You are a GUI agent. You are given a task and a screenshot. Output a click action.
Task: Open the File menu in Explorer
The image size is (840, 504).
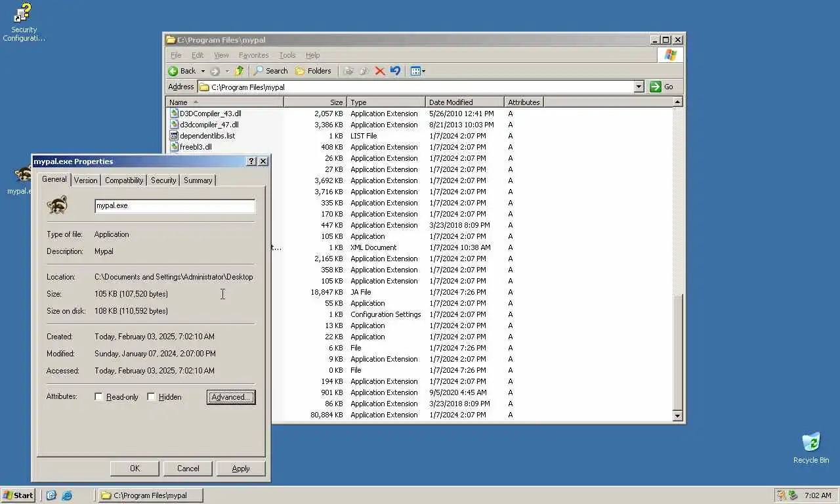[176, 55]
